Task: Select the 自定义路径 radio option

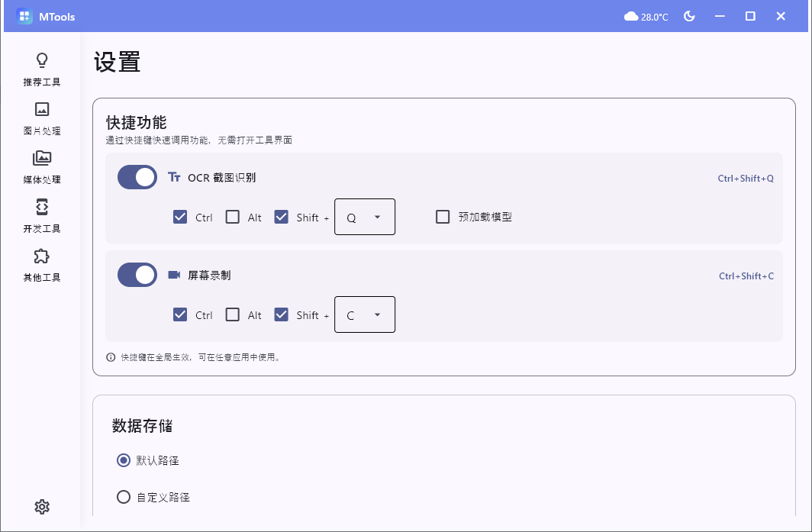Action: (x=123, y=497)
